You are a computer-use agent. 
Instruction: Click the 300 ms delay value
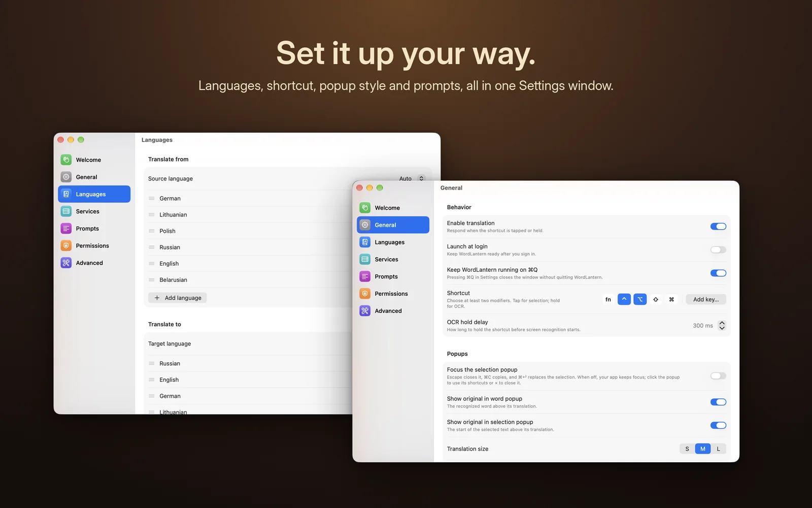coord(703,326)
